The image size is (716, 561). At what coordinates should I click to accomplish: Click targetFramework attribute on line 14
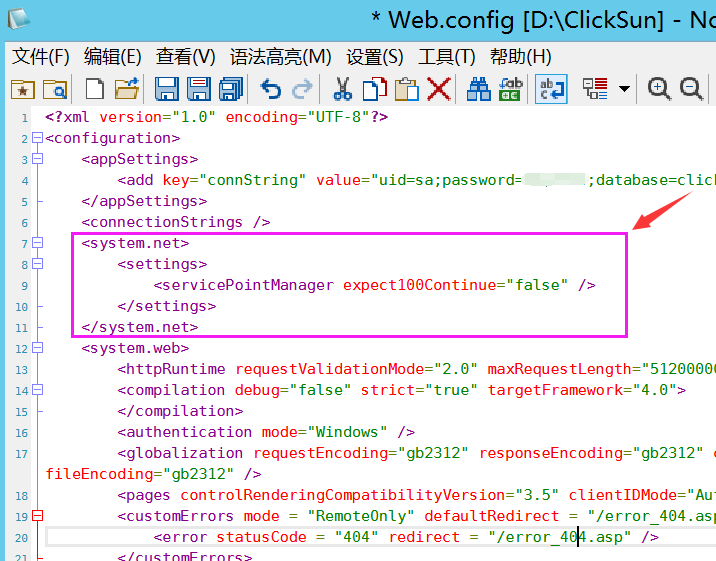555,390
